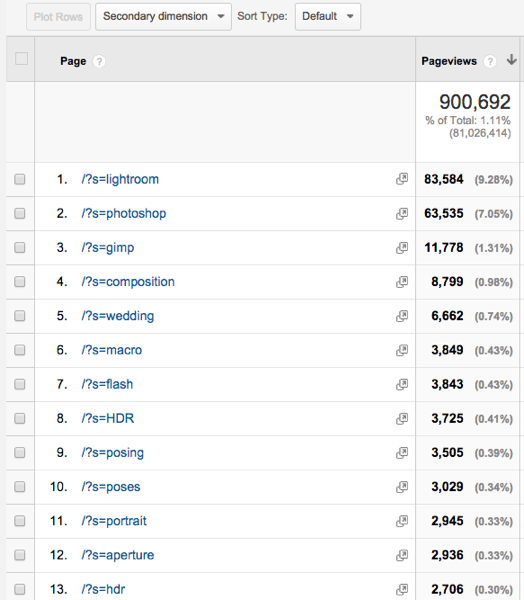524x600 pixels.
Task: Open /?s=poses page in new window icon
Action: point(402,487)
